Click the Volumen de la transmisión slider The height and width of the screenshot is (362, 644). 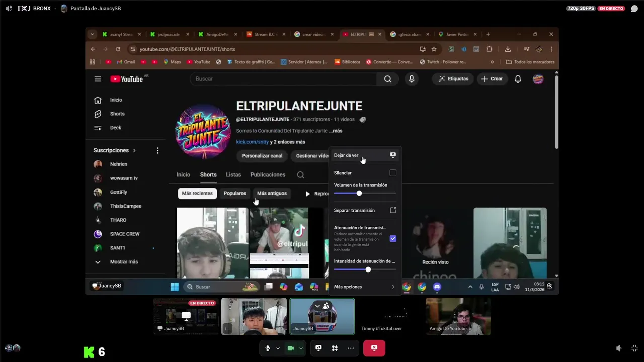(365, 193)
